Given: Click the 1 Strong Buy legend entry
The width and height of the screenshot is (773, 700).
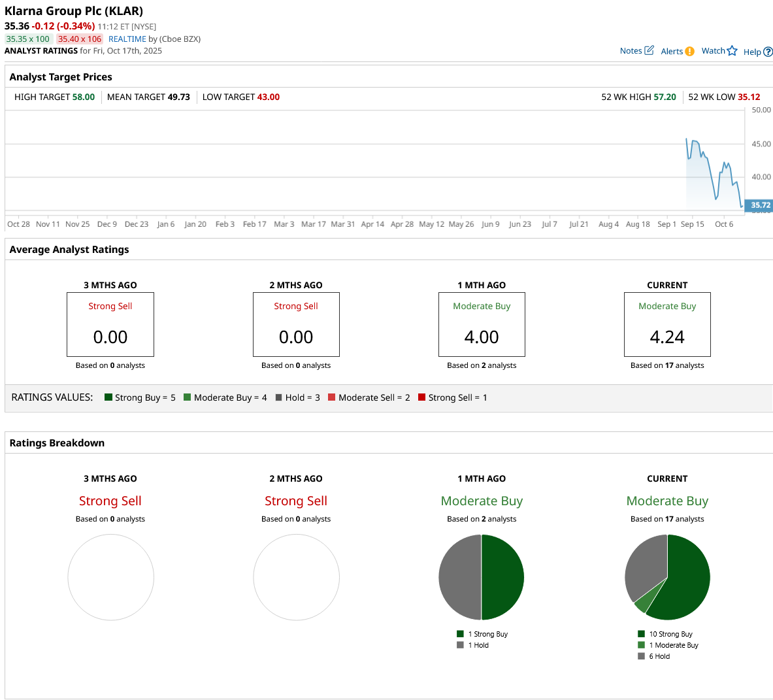Looking at the screenshot, I should [482, 634].
